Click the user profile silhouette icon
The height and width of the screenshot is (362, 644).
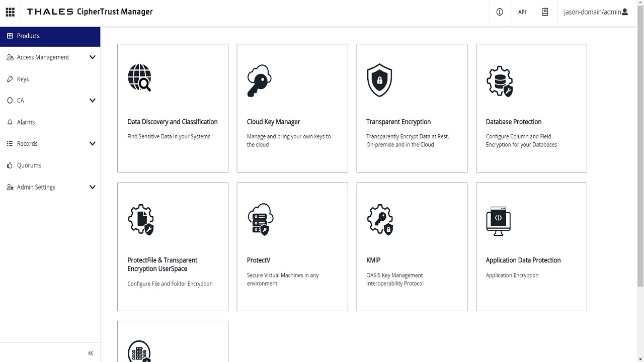625,12
